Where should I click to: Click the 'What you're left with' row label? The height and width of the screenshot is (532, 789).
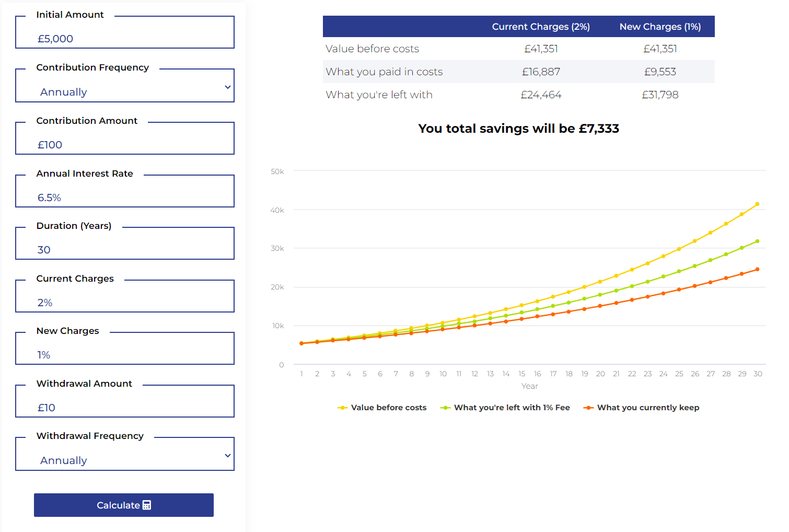(379, 95)
